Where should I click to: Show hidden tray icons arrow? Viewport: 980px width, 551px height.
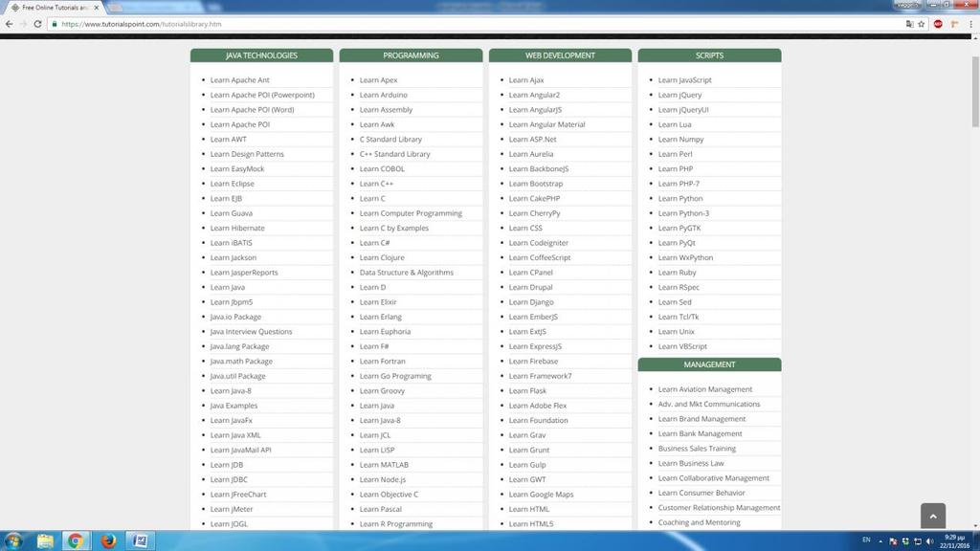(880, 541)
